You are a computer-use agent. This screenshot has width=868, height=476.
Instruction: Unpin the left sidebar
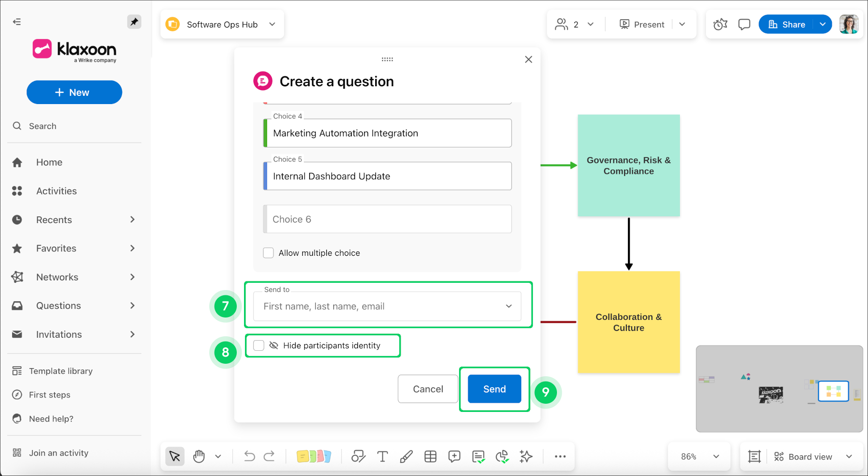click(134, 21)
